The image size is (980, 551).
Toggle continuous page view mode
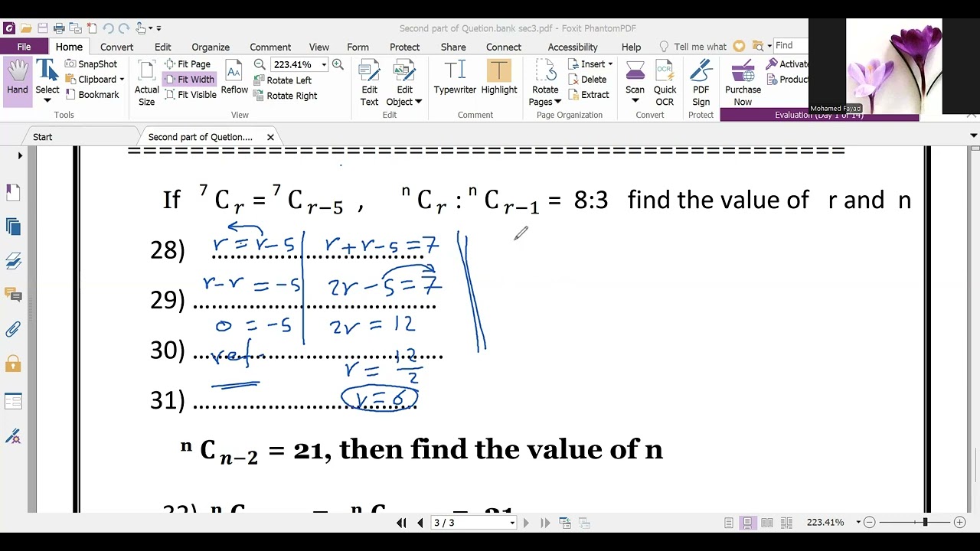coord(748,523)
